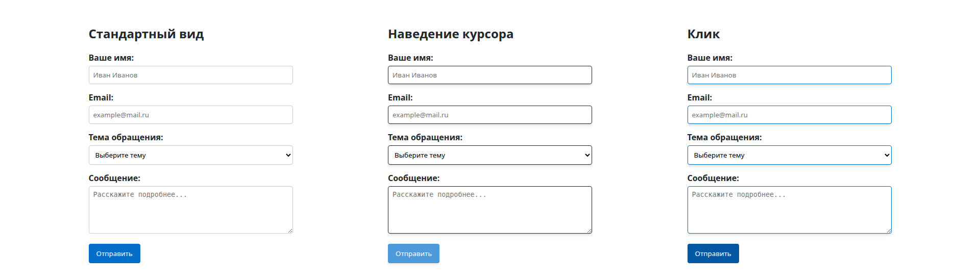Grab resize handle of Клик textarea
Screen dimensions: 980x280
(x=889, y=231)
